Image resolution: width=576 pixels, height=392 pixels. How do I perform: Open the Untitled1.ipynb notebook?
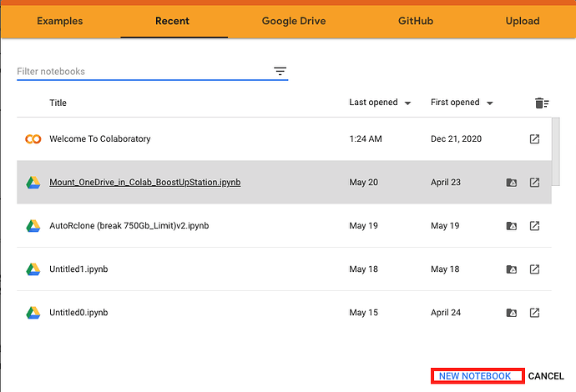(78, 269)
